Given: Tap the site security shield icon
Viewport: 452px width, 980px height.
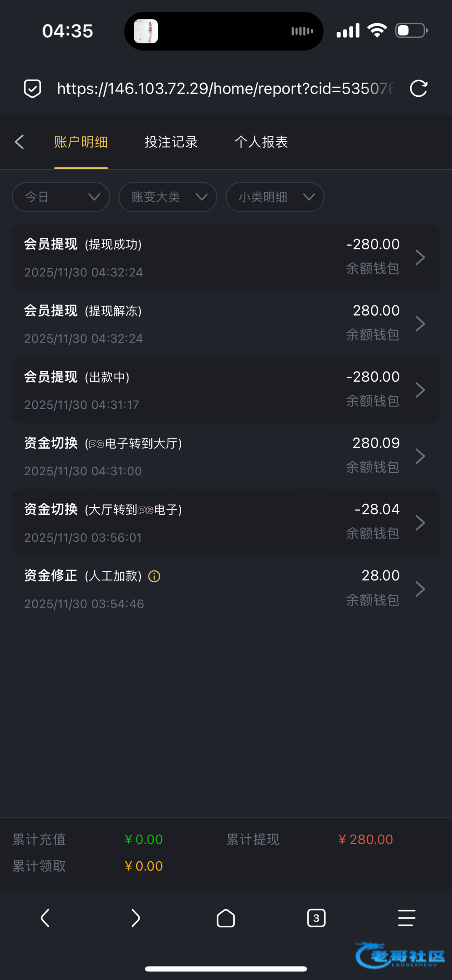Looking at the screenshot, I should (33, 89).
